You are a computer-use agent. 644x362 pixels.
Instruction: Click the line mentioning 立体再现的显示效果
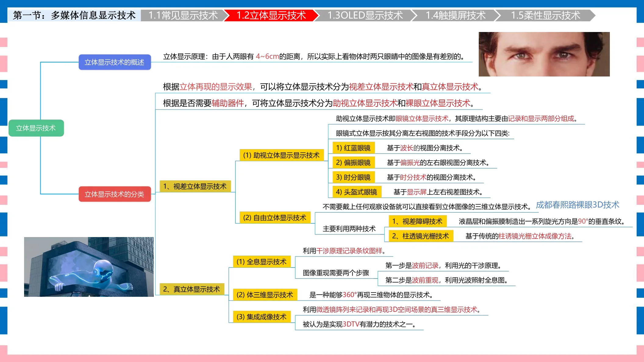pos(323,87)
